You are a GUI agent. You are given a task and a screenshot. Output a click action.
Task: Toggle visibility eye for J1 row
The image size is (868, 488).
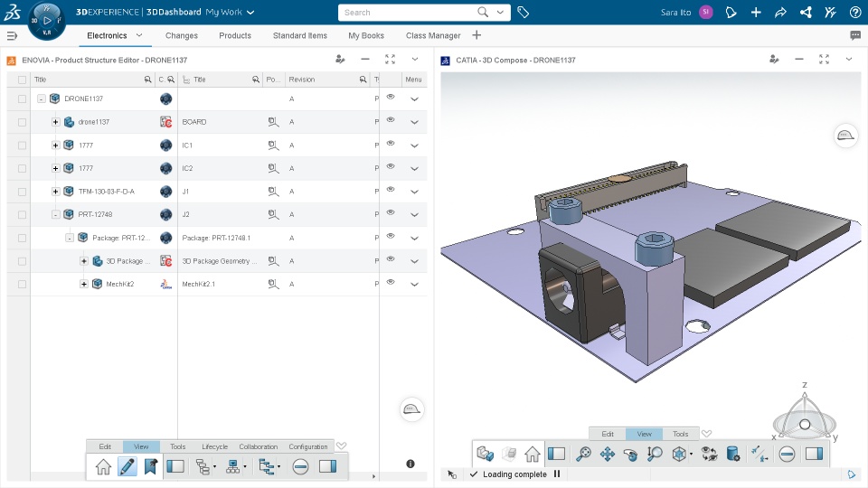391,189
